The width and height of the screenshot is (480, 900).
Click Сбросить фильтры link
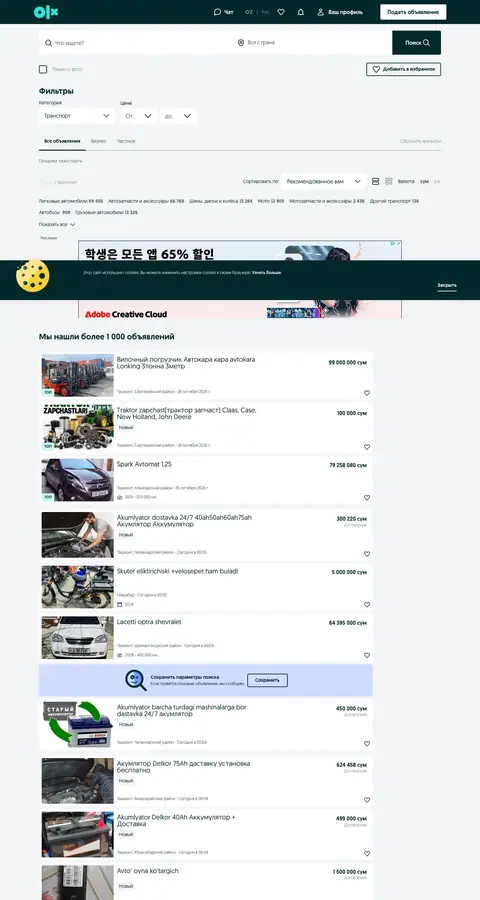click(420, 141)
